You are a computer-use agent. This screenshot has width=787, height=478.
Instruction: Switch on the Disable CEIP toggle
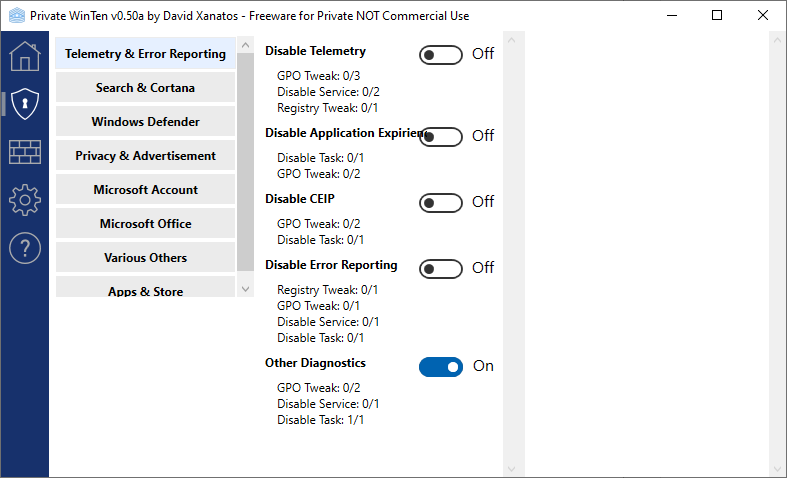[x=441, y=203]
